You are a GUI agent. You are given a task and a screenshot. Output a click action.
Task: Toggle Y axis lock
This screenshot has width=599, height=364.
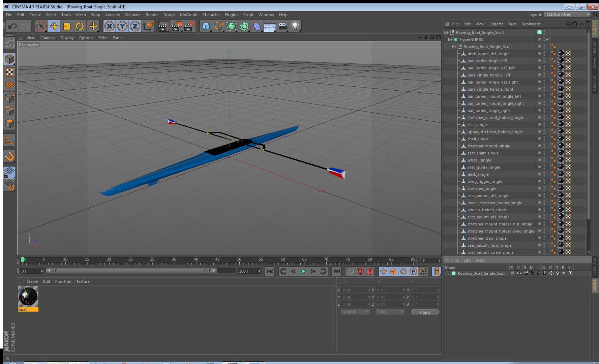(122, 26)
